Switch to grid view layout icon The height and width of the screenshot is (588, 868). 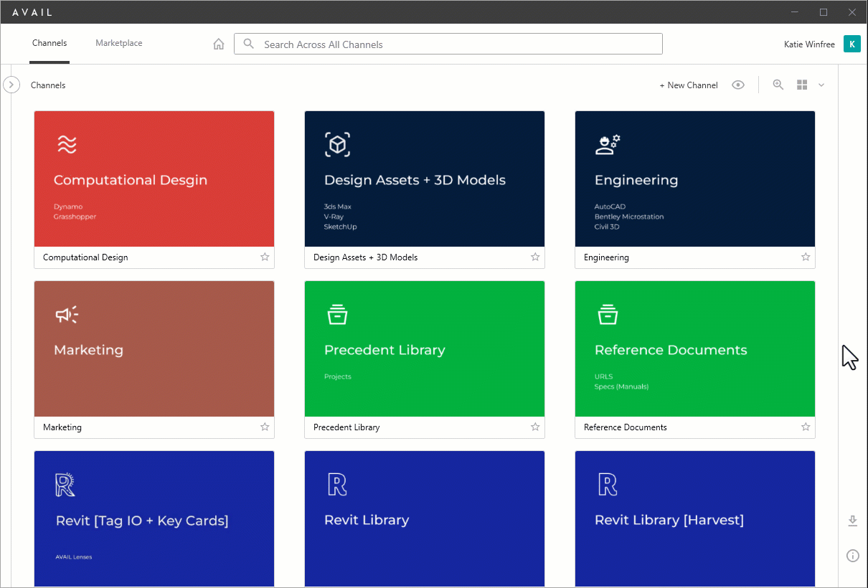pyautogui.click(x=802, y=85)
